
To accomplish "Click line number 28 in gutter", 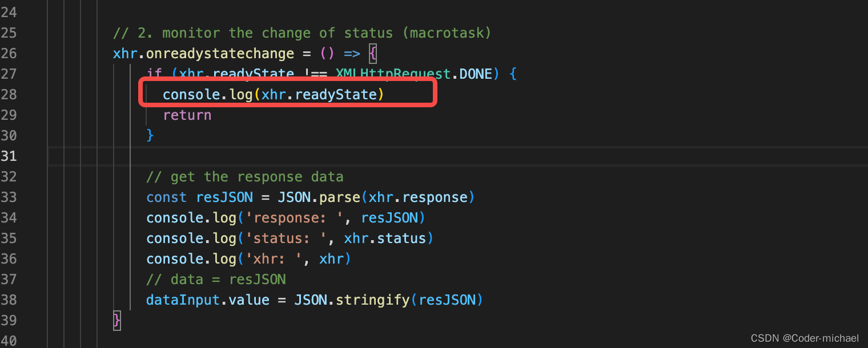I will (x=9, y=94).
